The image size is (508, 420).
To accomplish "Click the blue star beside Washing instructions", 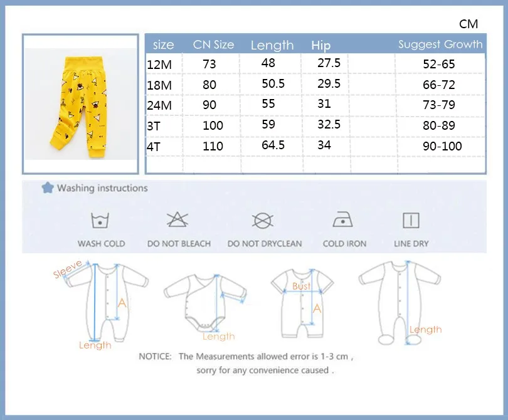I will point(48,187).
